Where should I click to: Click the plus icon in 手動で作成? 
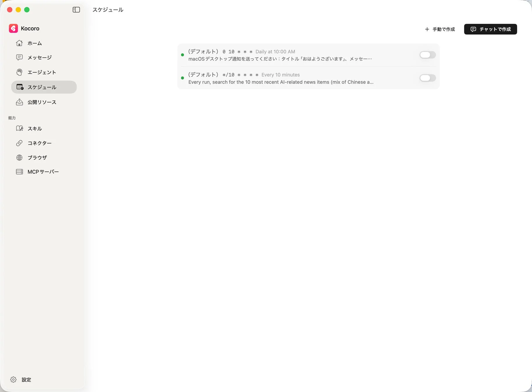(x=427, y=29)
